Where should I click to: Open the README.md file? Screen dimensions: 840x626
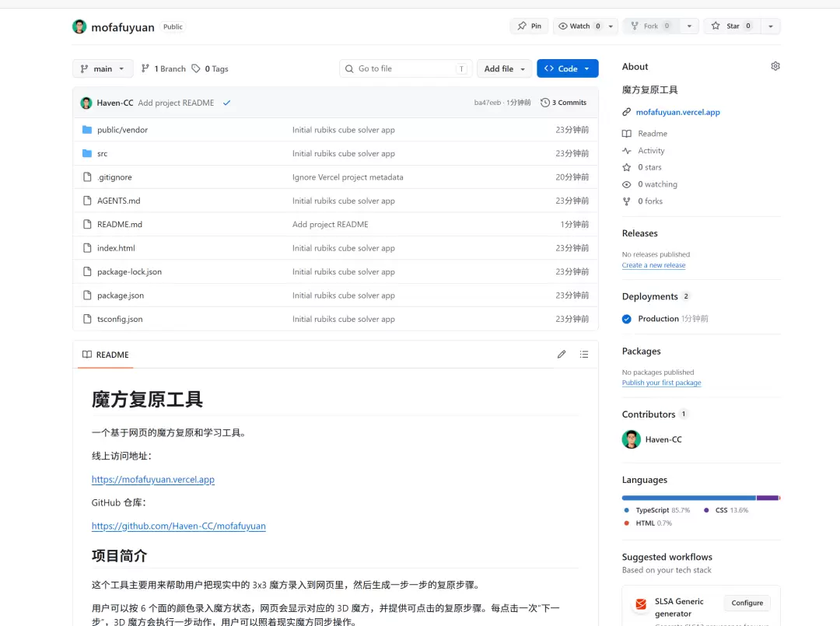[120, 225]
